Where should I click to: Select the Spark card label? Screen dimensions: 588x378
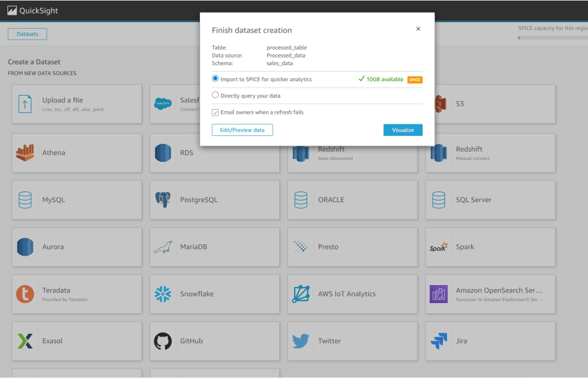coord(465,247)
